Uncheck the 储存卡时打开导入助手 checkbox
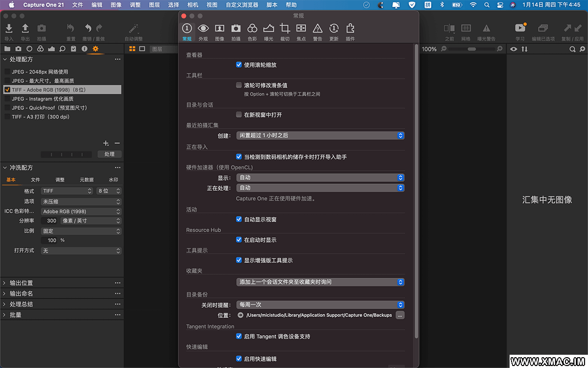Image resolution: width=588 pixels, height=368 pixels. (x=239, y=157)
